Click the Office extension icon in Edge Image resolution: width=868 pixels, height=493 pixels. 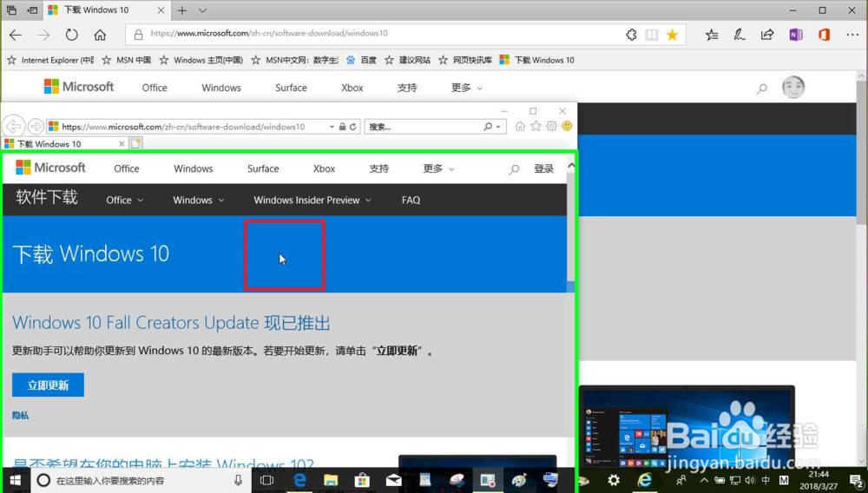pyautogui.click(x=824, y=35)
